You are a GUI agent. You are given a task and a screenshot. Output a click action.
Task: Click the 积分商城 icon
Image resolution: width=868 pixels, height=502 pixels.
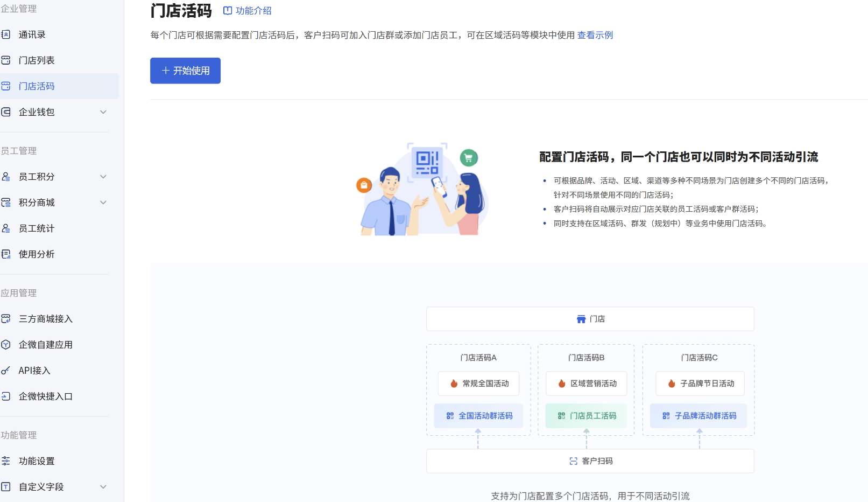[6, 203]
